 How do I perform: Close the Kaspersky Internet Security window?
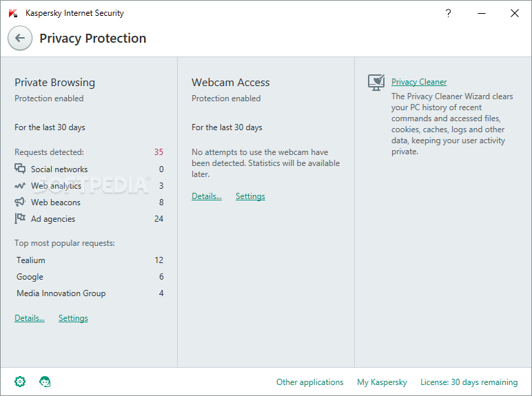514,13
